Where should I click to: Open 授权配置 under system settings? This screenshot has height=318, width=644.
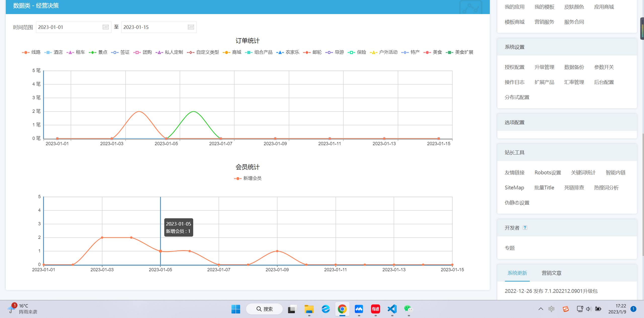click(x=514, y=67)
